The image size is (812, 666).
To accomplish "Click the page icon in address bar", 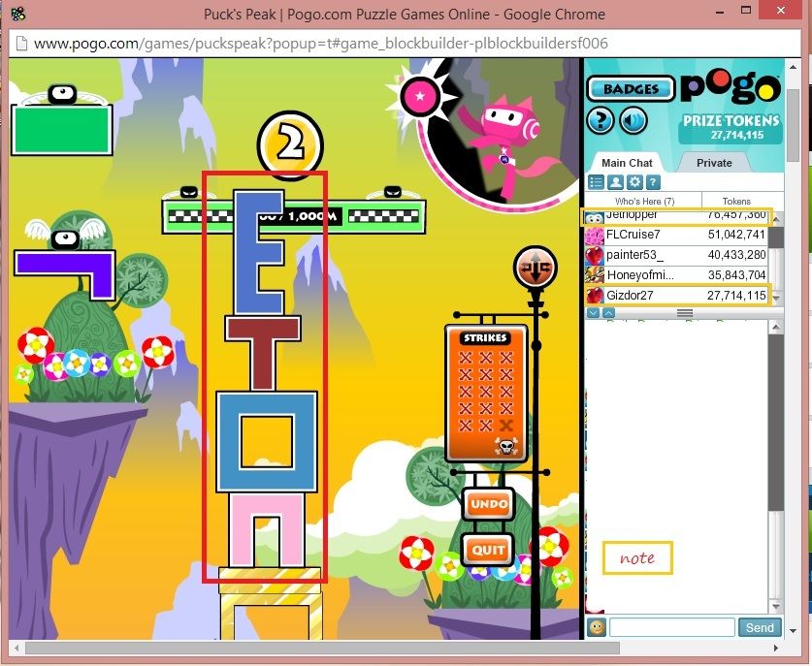I will click(x=21, y=43).
